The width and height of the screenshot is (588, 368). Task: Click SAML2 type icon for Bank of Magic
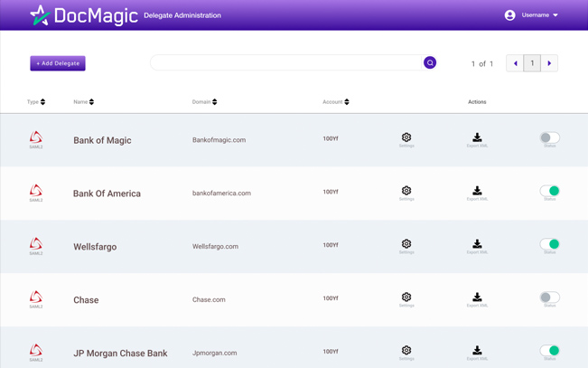pyautogui.click(x=36, y=137)
